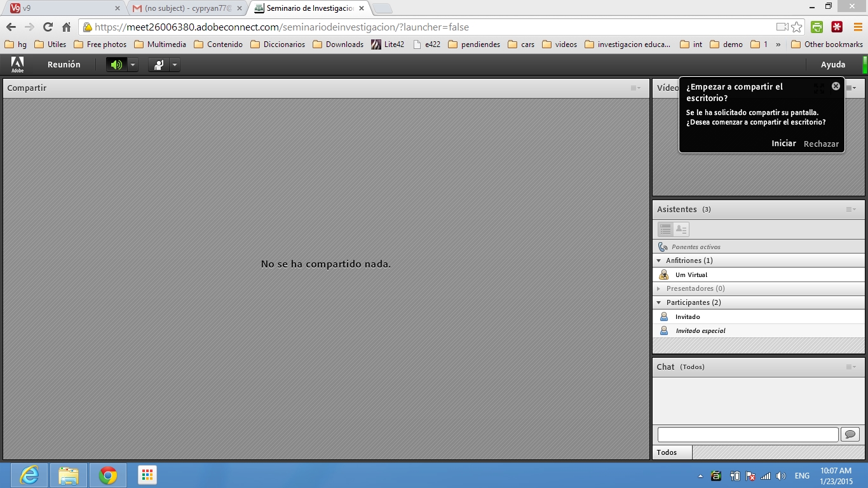Close the v9 browser tab
The image size is (868, 488).
point(117,8)
